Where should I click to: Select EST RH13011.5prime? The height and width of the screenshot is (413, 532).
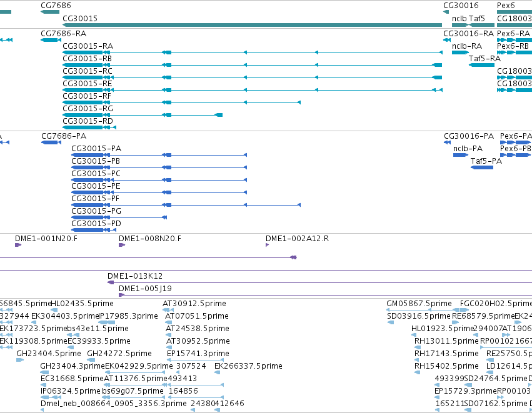[446, 341]
